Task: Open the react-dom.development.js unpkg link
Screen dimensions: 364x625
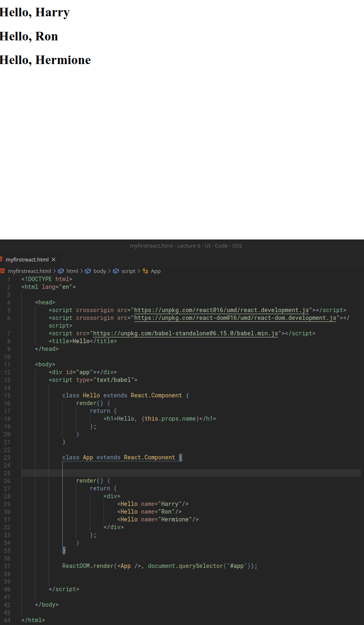Action: tap(235, 318)
